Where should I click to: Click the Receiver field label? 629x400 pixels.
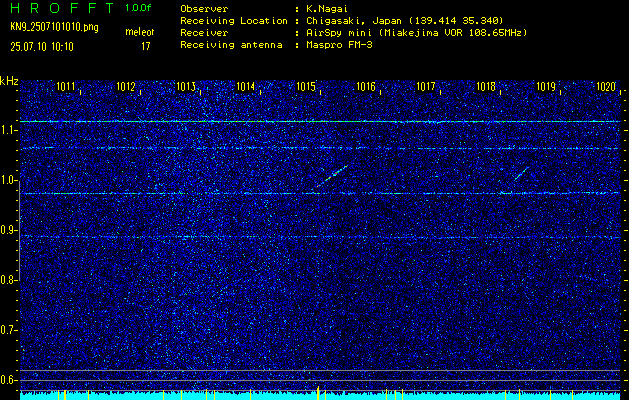point(204,32)
